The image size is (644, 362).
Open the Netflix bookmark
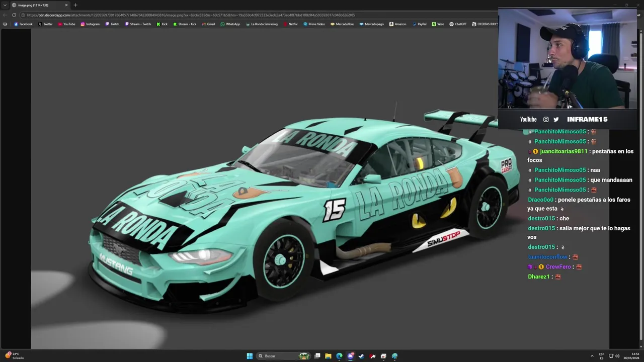click(290, 24)
